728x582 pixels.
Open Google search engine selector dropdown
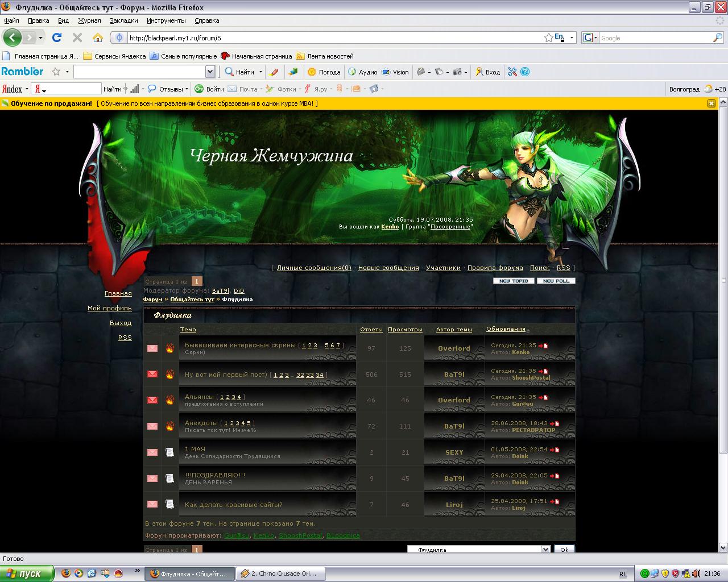tap(595, 38)
